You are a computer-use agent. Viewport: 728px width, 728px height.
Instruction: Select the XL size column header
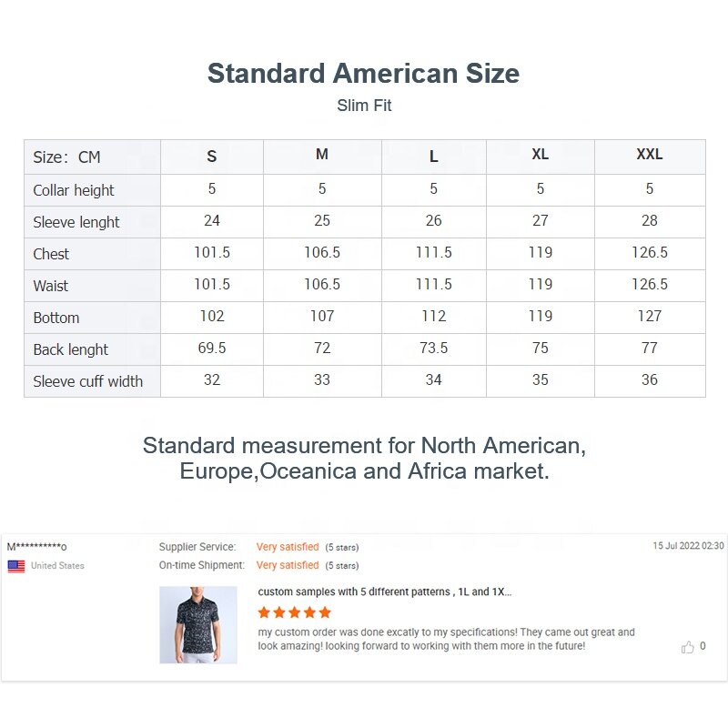click(540, 154)
